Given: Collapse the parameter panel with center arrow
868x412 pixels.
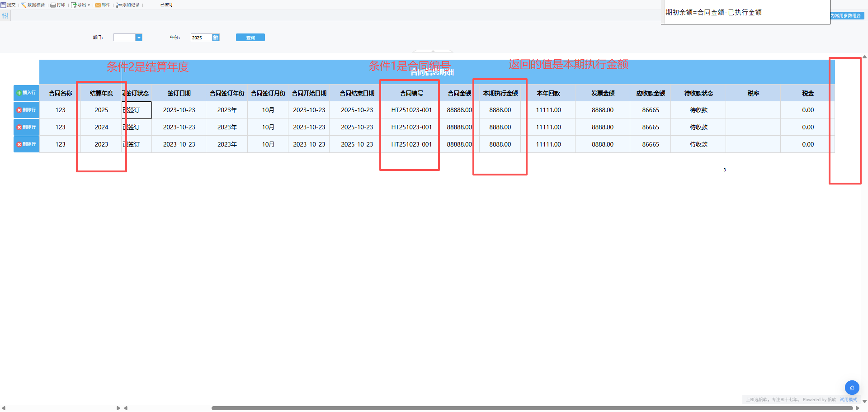Looking at the screenshot, I should [x=433, y=51].
